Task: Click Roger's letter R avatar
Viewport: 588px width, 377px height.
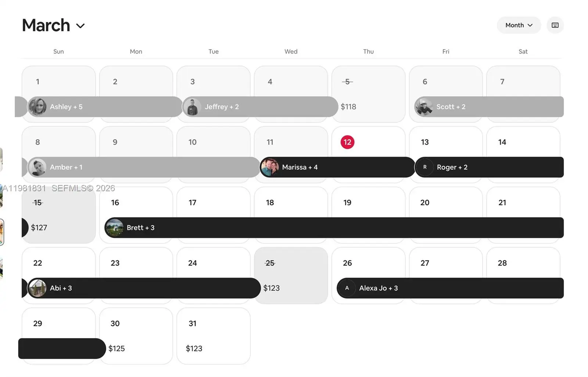Action: 425,167
